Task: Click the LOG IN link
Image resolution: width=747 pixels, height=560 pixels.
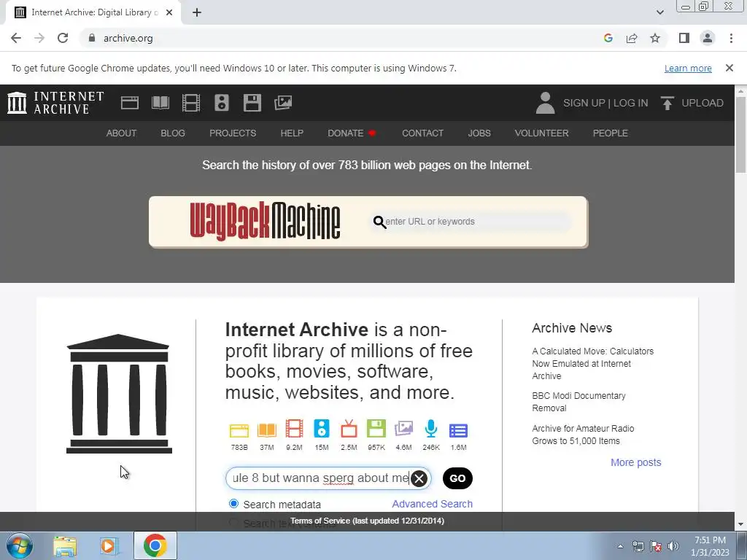Action: coord(630,103)
